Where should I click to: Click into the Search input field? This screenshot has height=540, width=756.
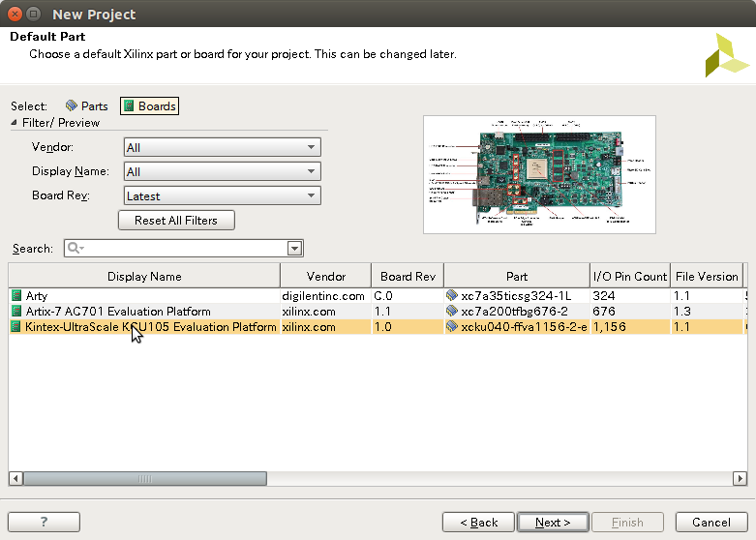coord(186,249)
